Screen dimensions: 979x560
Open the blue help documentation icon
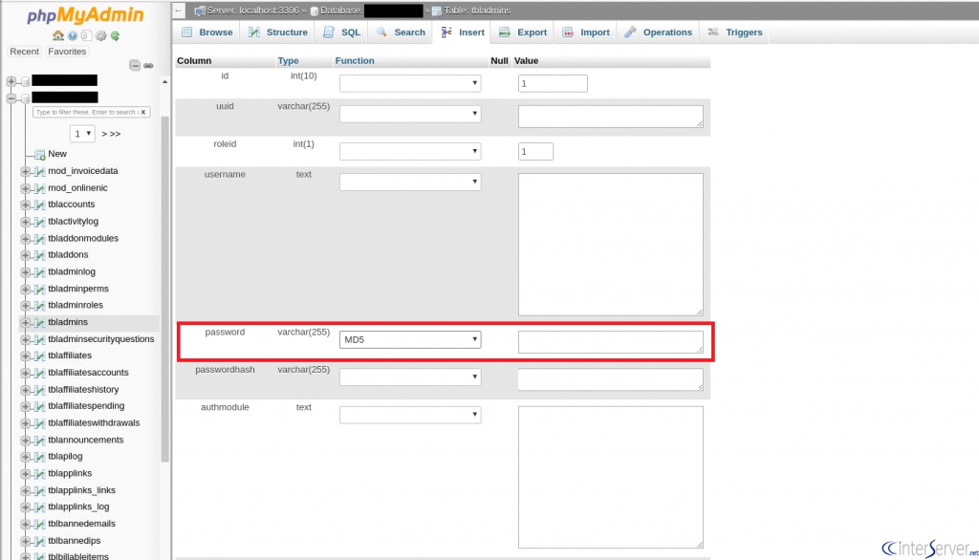pos(73,35)
